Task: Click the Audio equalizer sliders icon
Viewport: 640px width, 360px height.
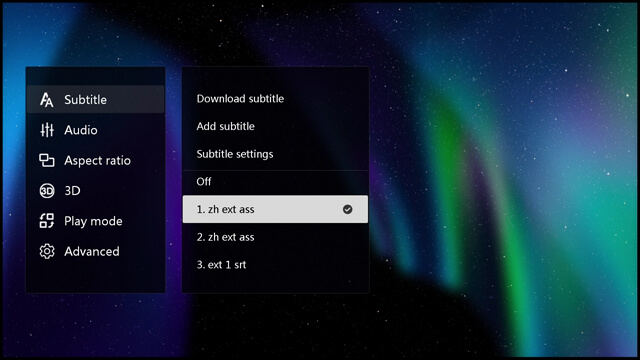Action: 47,130
